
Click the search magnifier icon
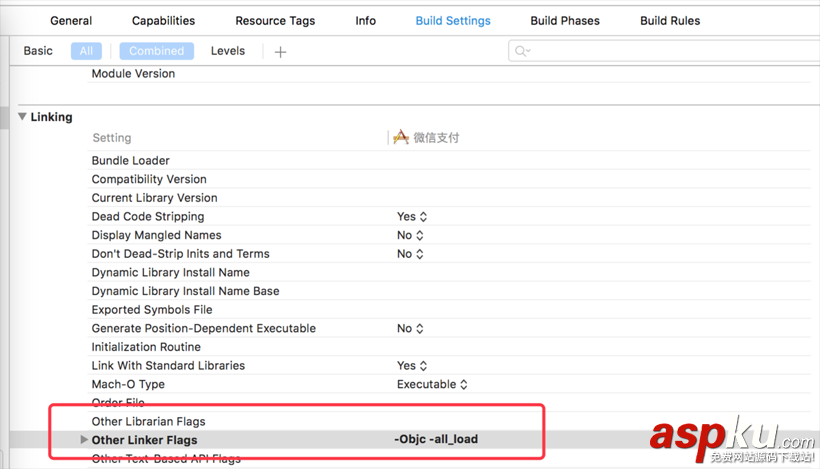522,51
